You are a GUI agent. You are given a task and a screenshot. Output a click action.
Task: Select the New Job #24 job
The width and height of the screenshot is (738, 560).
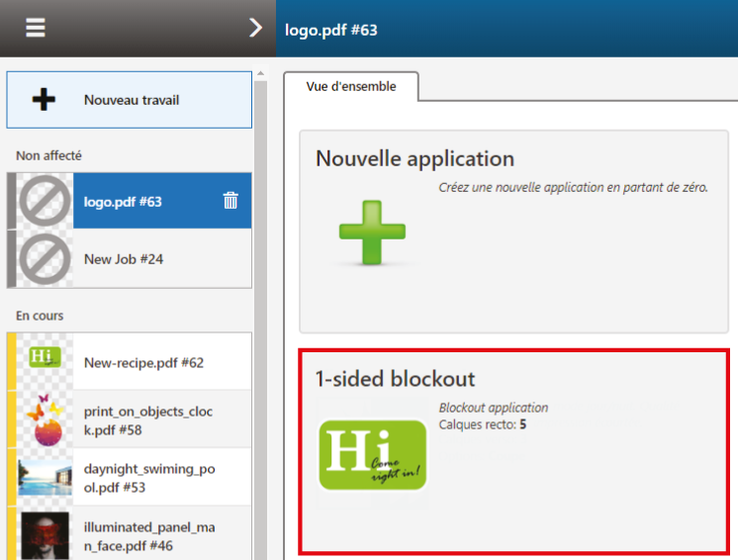(130, 259)
